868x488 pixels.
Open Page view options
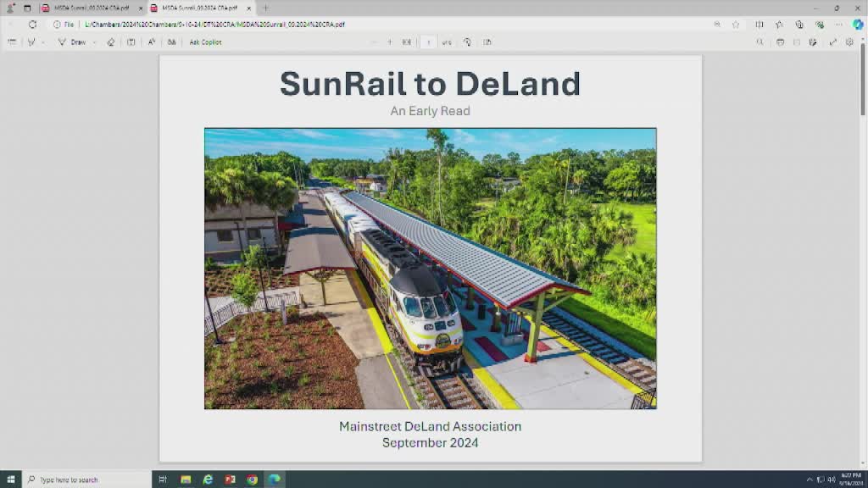click(487, 42)
